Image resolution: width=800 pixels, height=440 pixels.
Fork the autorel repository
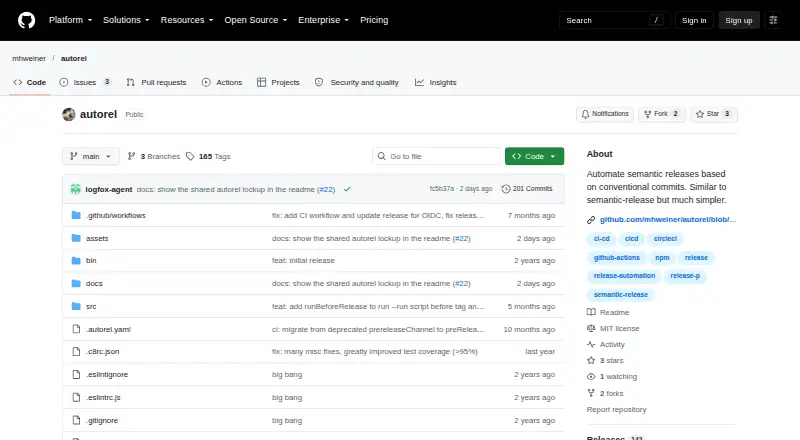[661, 114]
